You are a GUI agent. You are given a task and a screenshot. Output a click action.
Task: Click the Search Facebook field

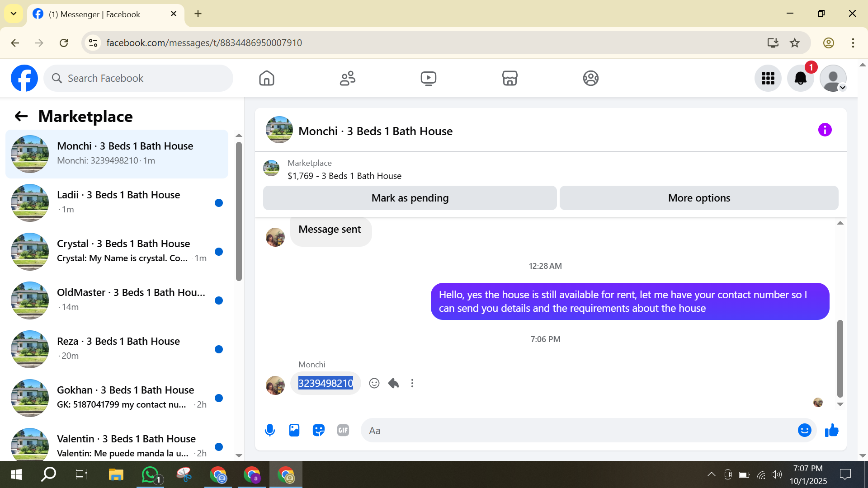pyautogui.click(x=138, y=78)
